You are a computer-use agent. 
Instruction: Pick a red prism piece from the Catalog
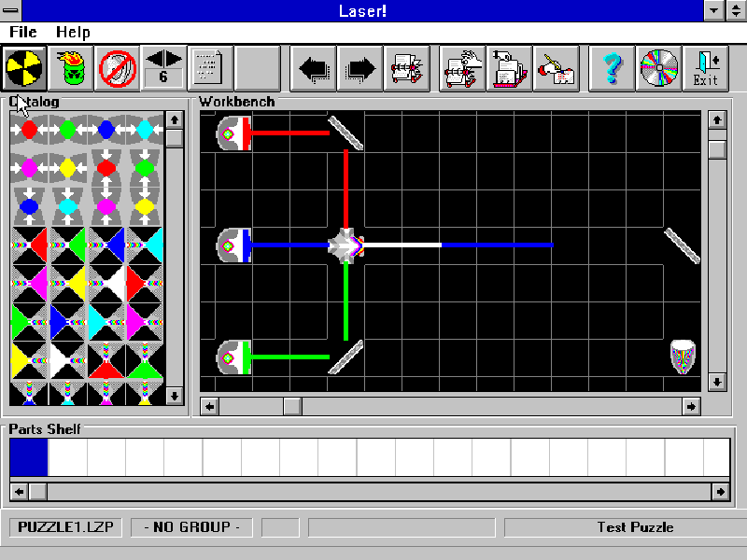tap(30, 245)
